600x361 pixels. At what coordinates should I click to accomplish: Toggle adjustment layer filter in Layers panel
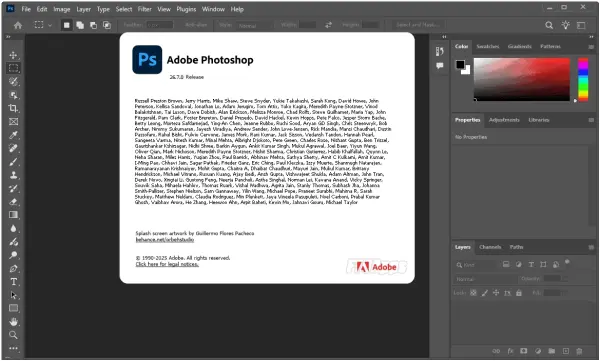click(518, 265)
